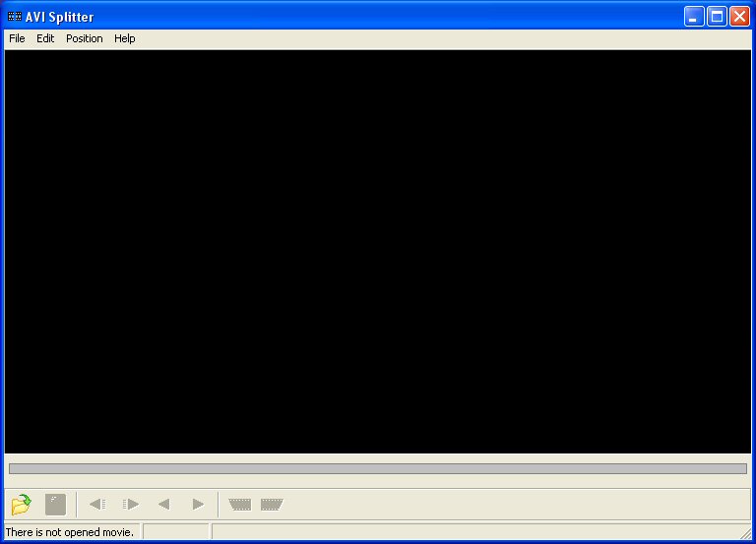Step forward one frame with next-frame icon
The image size is (756, 544).
131,505
